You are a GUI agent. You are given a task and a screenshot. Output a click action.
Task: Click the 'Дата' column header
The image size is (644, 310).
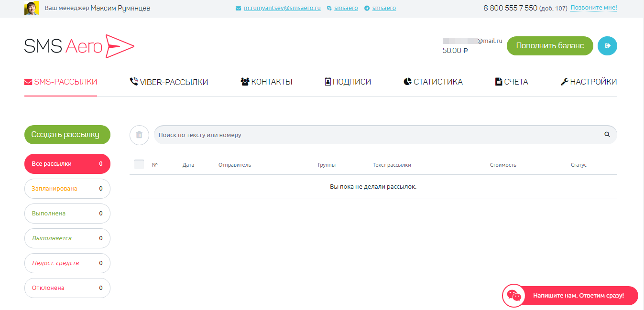point(188,165)
